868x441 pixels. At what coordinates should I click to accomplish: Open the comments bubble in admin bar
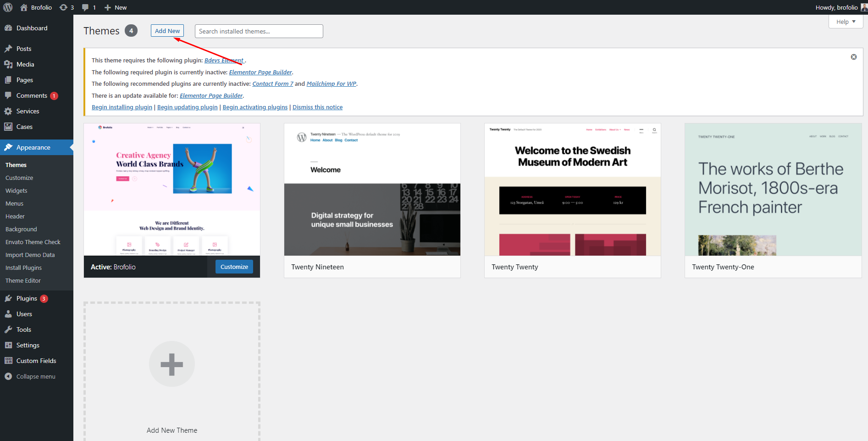click(x=85, y=7)
